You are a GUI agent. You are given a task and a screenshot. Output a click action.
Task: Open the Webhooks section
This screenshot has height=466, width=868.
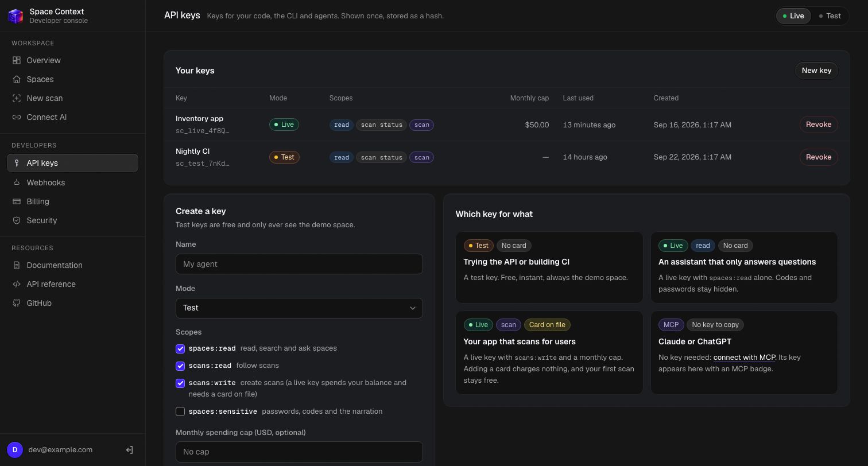72,182
